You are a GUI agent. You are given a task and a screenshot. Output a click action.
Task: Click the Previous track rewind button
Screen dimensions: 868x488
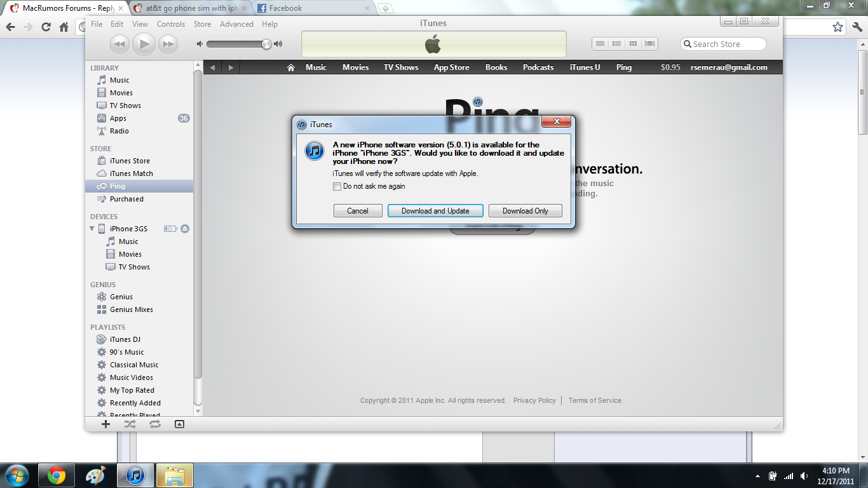pyautogui.click(x=119, y=44)
